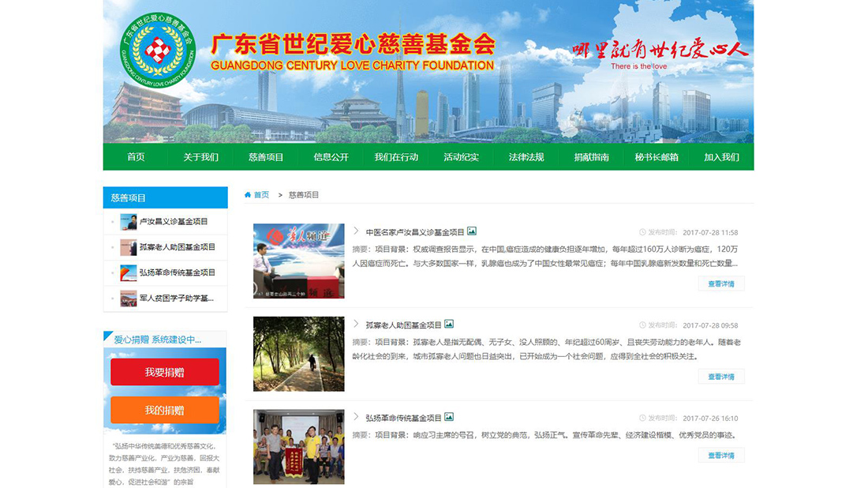Image resolution: width=868 pixels, height=488 pixels.
Task: Open 信息公开 navigation item
Action: click(x=331, y=157)
